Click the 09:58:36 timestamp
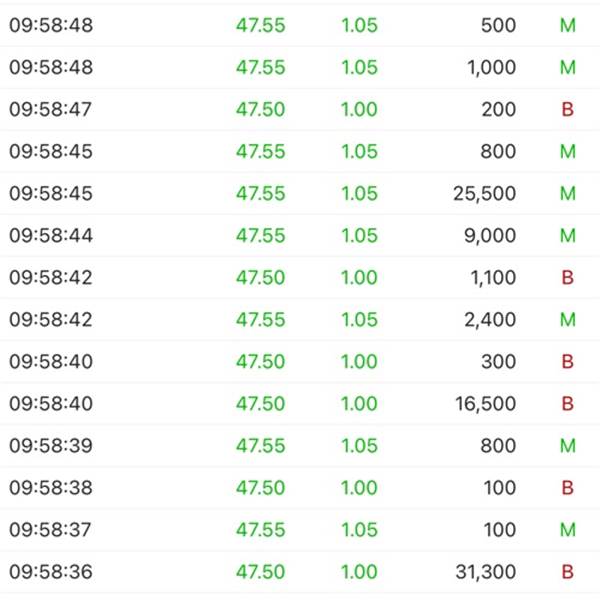600x600 pixels. [x=51, y=572]
